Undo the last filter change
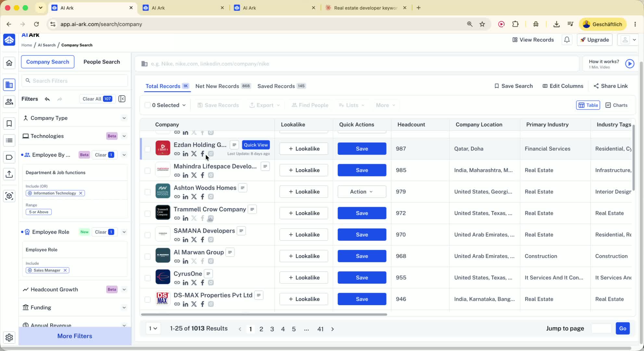This screenshot has width=644, height=351. (x=47, y=99)
